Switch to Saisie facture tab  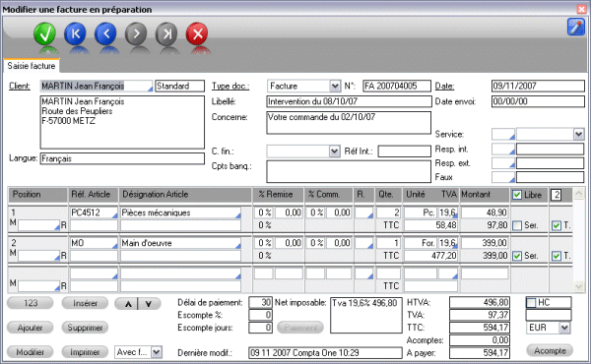click(x=32, y=66)
